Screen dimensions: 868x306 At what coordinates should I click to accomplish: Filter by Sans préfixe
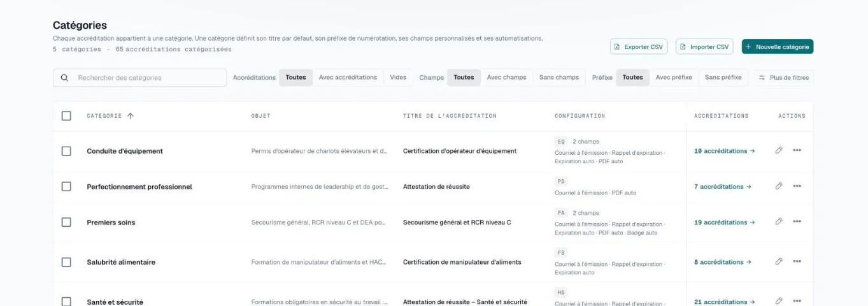tap(723, 77)
